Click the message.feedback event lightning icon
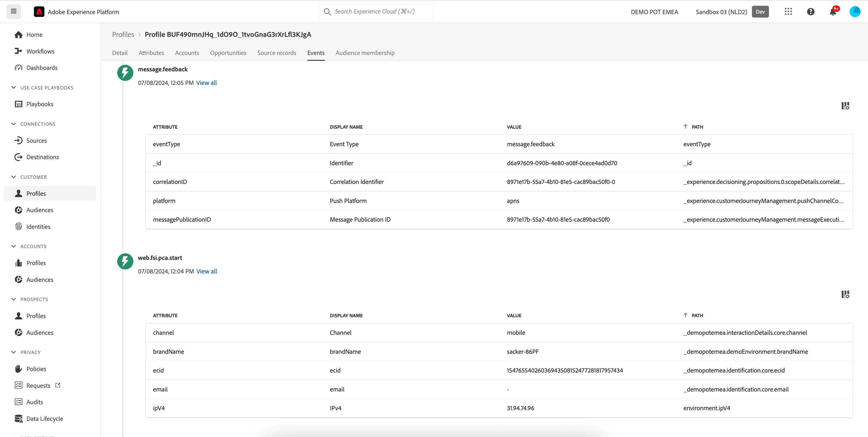This screenshot has width=868, height=437. [125, 73]
